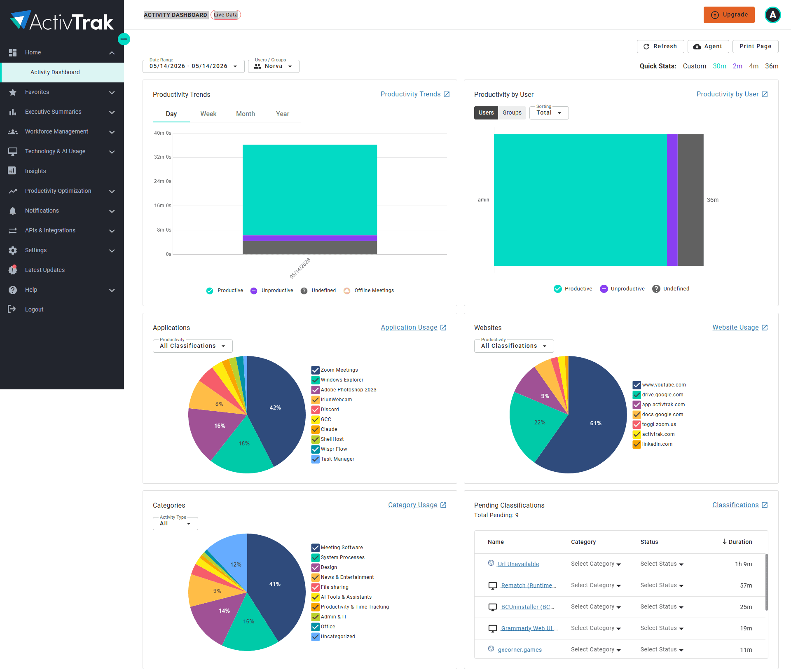This screenshot has width=791, height=672.
Task: Open Websites All Classifications dropdown
Action: click(514, 346)
